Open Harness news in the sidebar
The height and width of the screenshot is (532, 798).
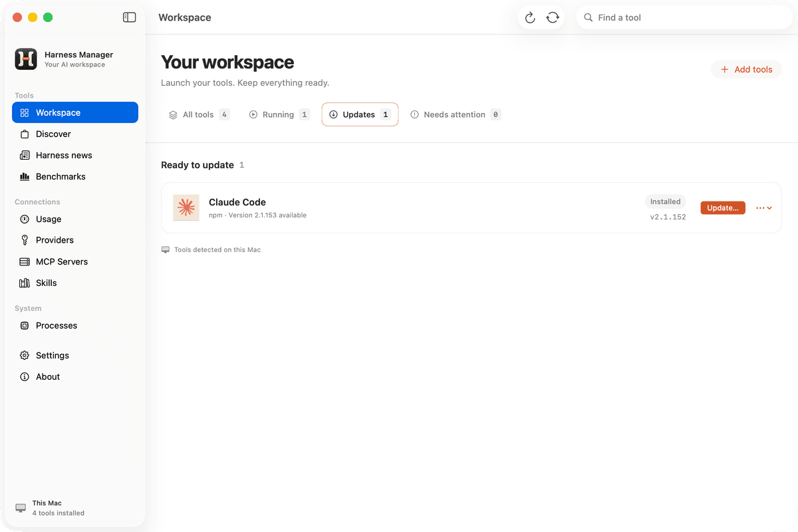coord(75,155)
